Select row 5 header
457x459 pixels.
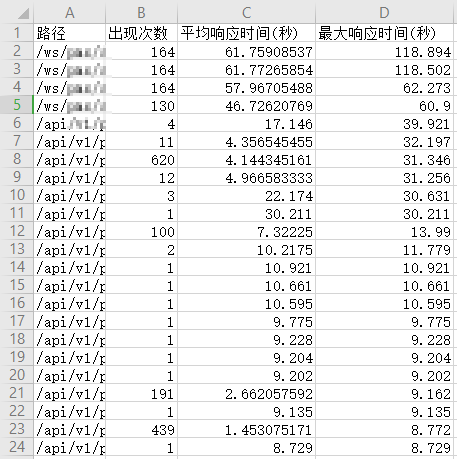click(x=17, y=105)
